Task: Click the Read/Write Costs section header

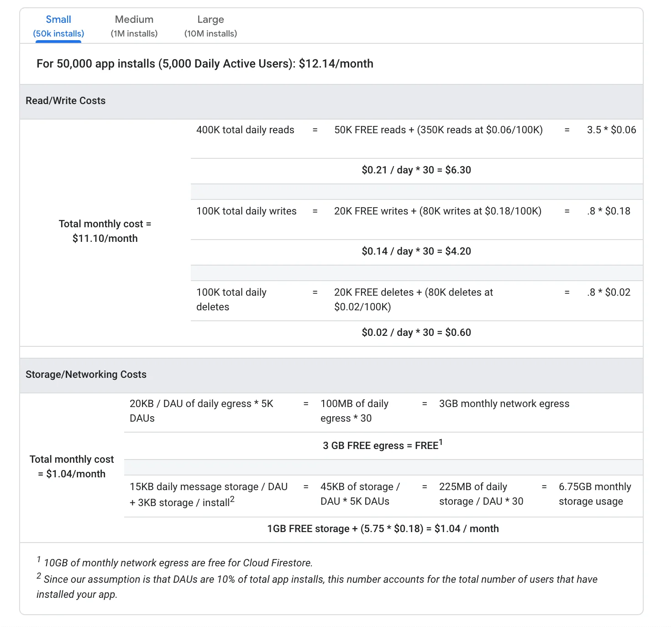Action: 65,101
